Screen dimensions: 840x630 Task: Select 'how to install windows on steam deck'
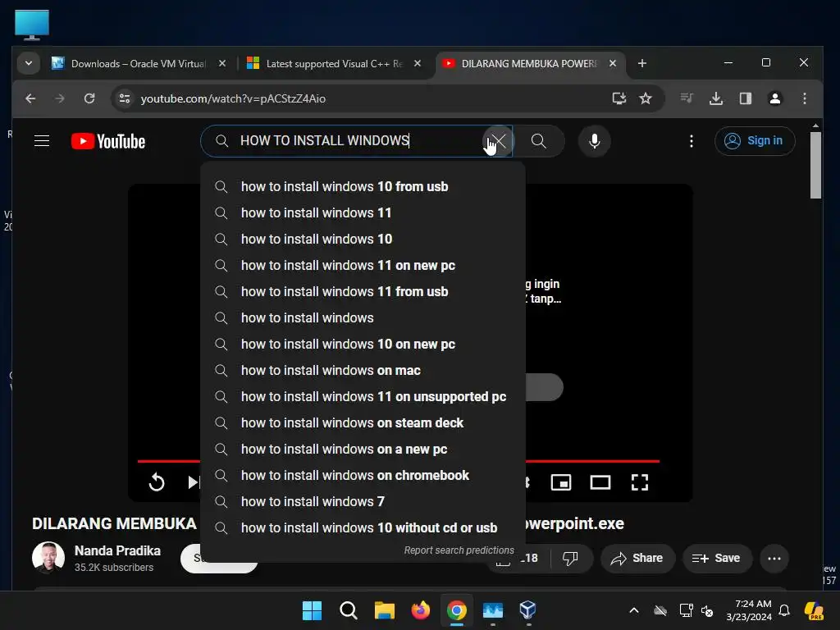(363, 422)
